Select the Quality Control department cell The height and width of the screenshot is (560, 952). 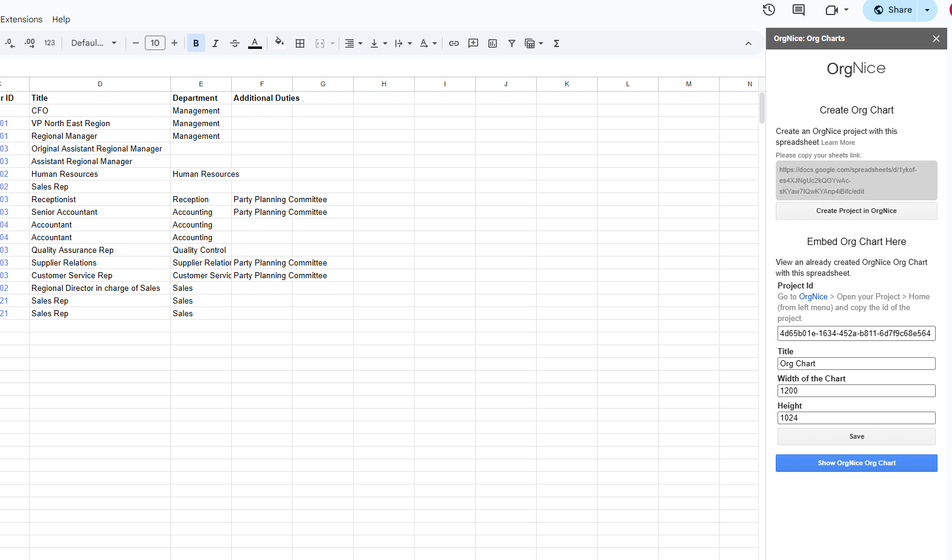coord(201,250)
